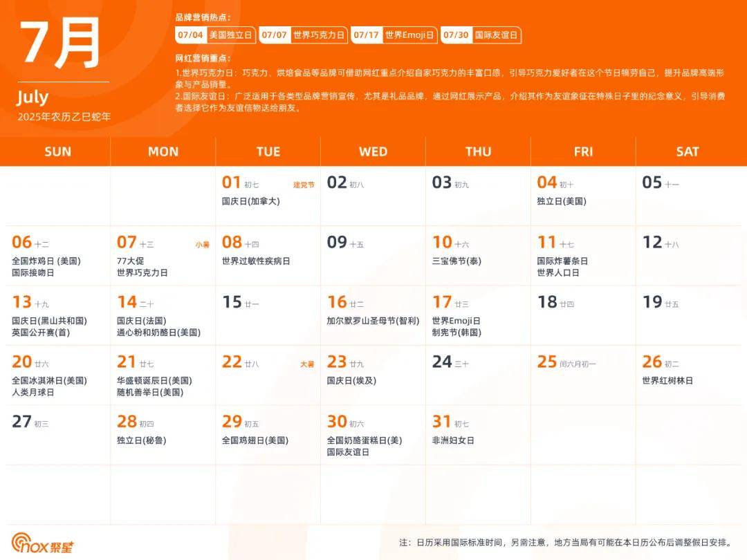Open July 01 加拿大国庆日 cell
Screen dimensions: 747x560
pos(250,201)
